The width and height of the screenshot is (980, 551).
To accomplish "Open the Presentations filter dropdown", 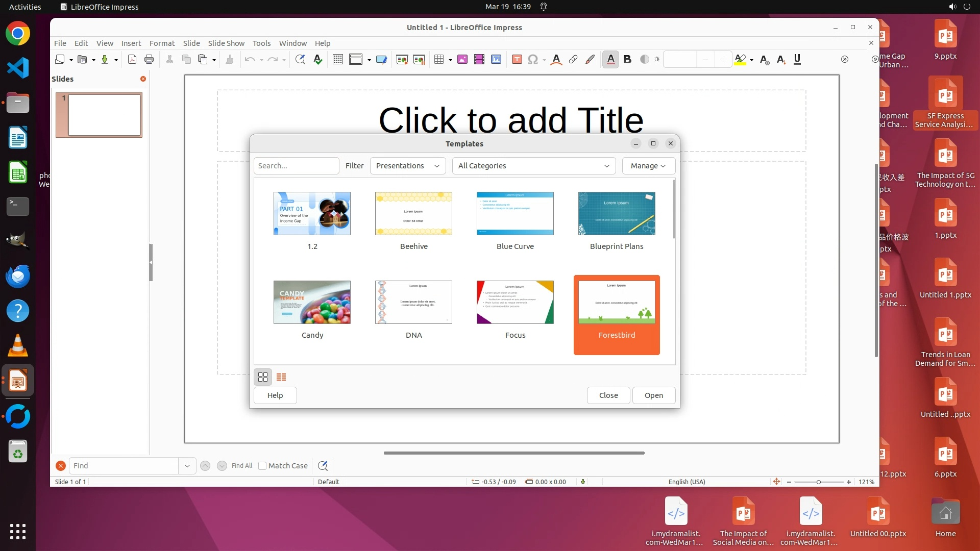I will coord(408,166).
